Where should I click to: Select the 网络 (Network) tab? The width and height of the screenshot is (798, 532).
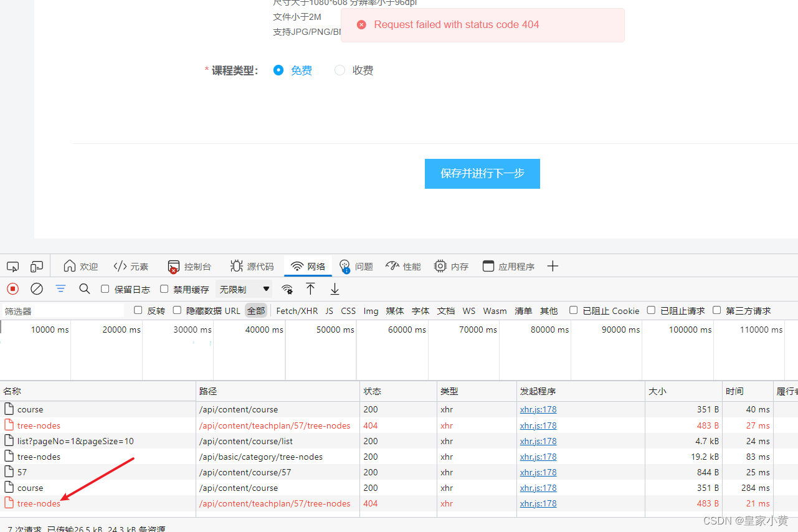pos(308,267)
